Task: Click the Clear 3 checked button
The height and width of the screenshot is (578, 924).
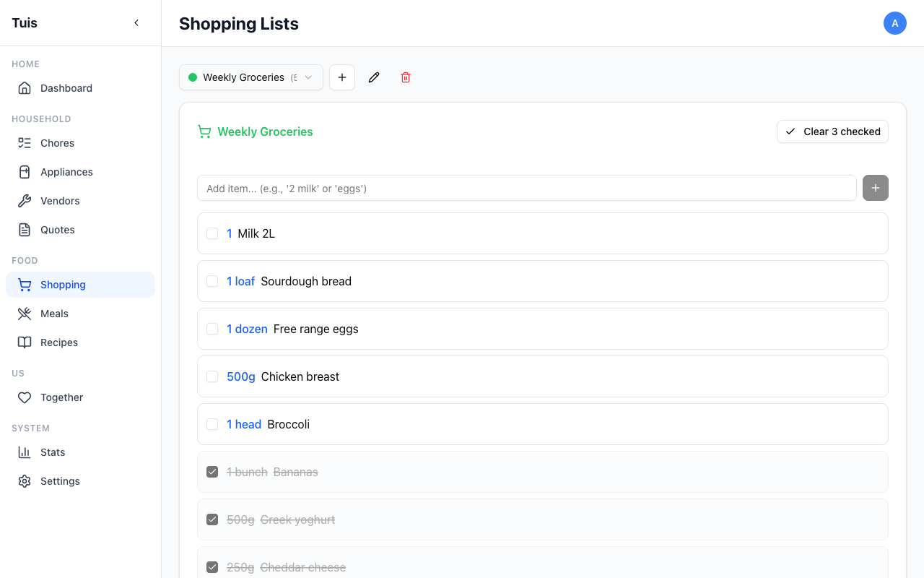Action: [x=832, y=131]
